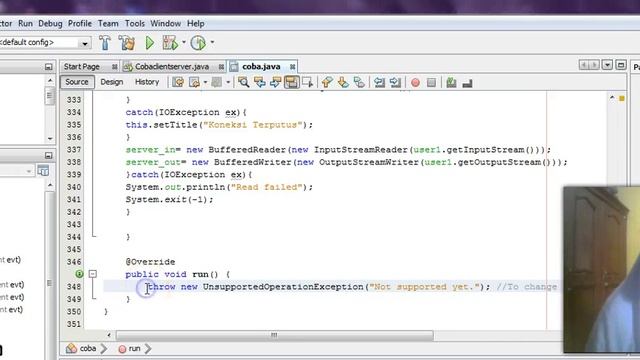
Task: Click scroll documents left arrow button
Action: [x=584, y=65]
